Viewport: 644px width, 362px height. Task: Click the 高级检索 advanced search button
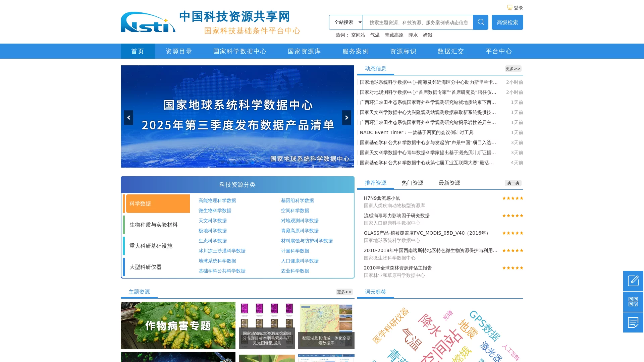coord(507,22)
